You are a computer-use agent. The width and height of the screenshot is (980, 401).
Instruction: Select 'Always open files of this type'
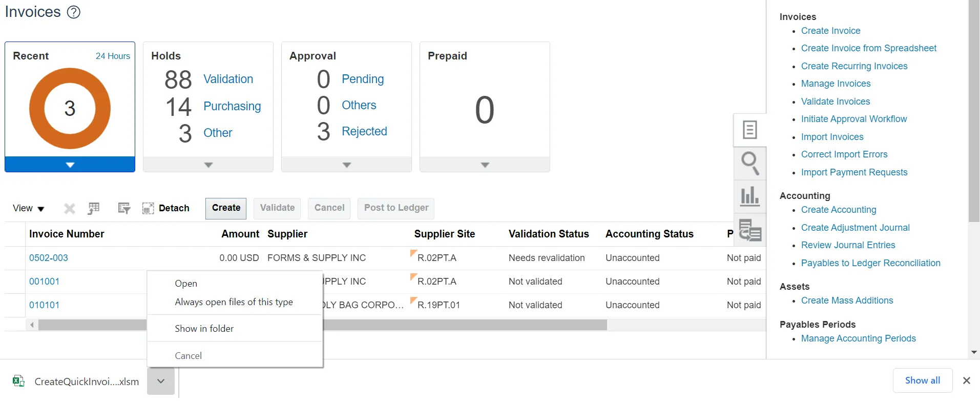click(234, 302)
